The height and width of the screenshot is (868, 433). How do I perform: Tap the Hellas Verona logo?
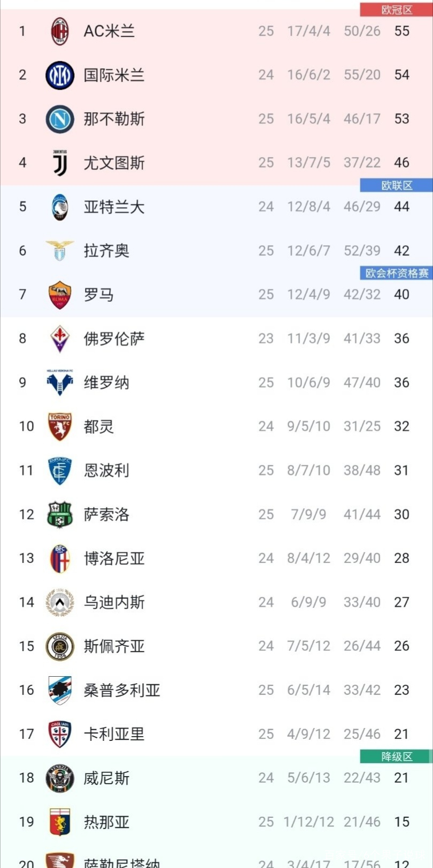click(x=59, y=382)
